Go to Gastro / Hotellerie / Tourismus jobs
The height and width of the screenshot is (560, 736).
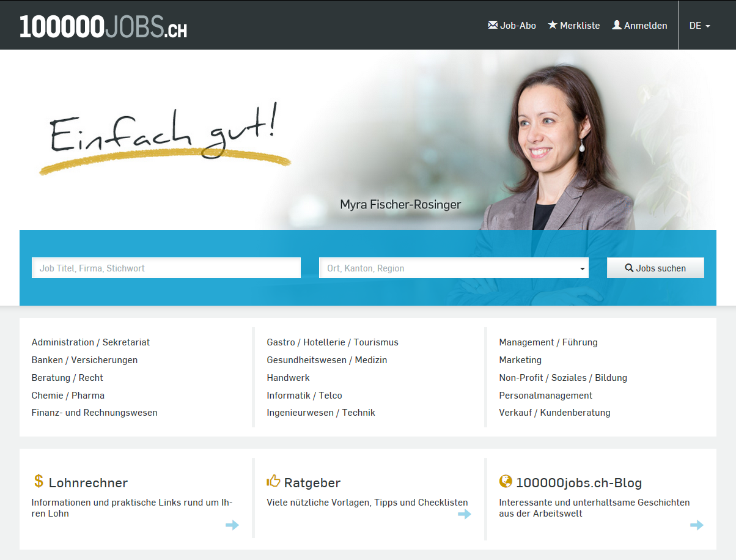click(333, 342)
